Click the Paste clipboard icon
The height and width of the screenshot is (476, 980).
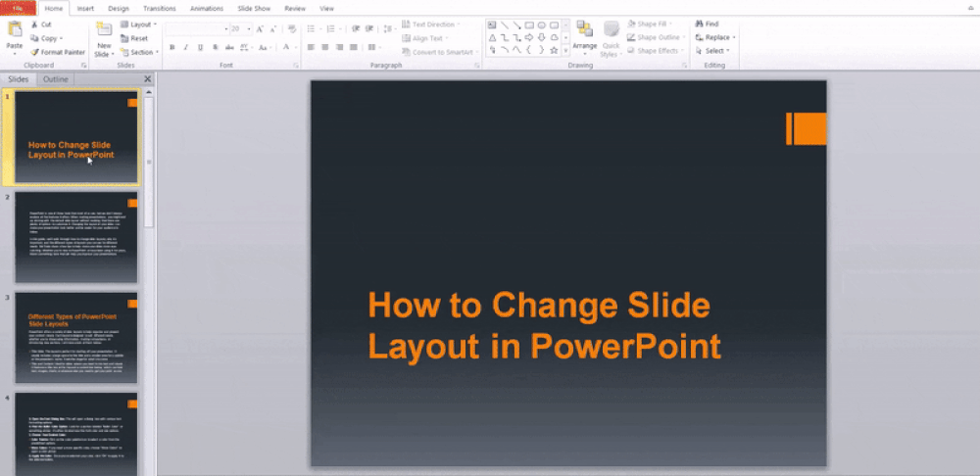click(15, 30)
